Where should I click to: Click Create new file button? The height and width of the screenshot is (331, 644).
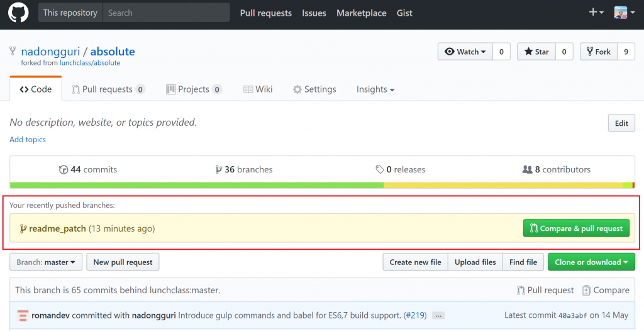(415, 262)
